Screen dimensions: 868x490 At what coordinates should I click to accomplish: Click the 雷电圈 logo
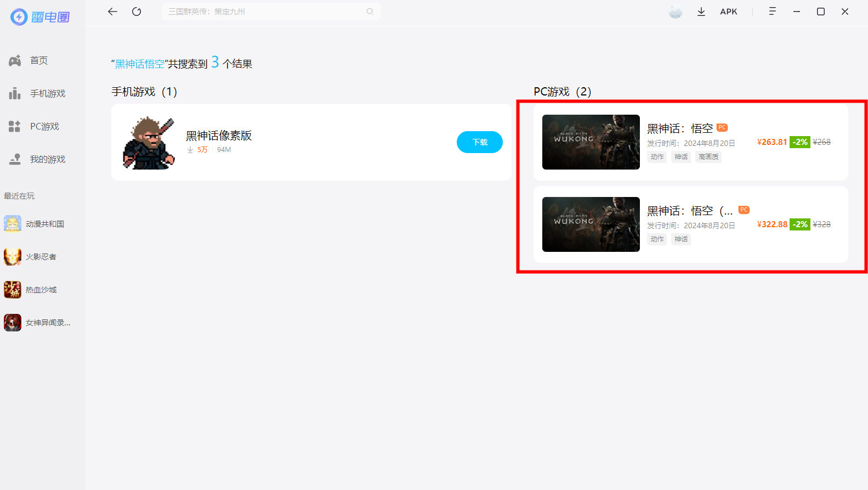[40, 17]
